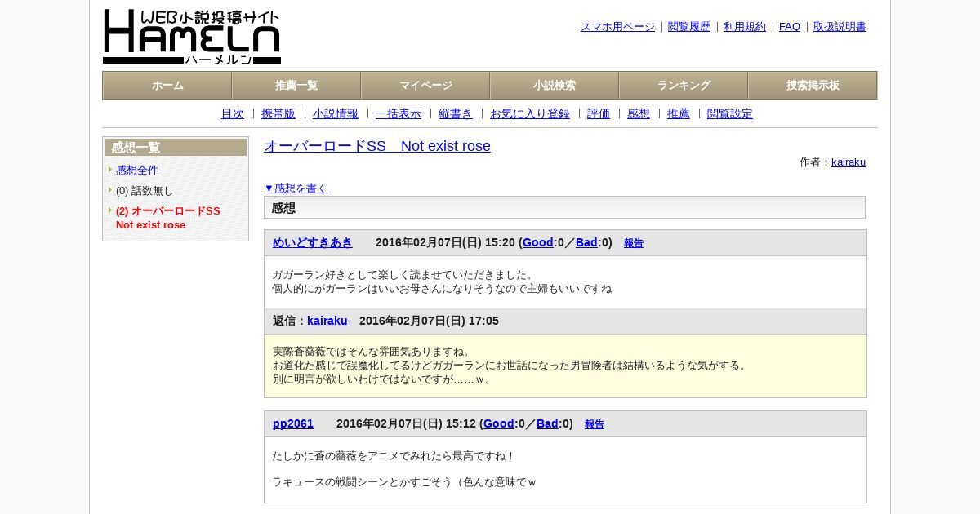The image size is (980, 514).
Task: Open commenter pp2061's profile
Action: click(293, 423)
